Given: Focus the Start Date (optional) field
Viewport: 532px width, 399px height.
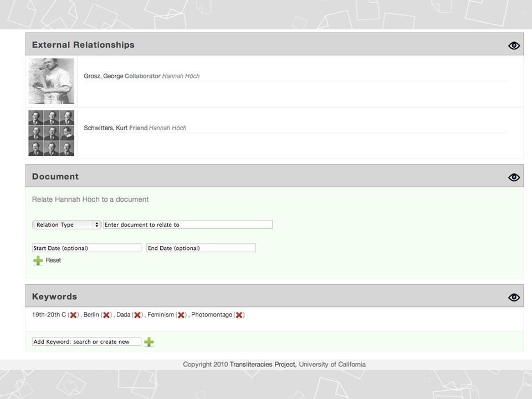Looking at the screenshot, I should click(x=86, y=248).
